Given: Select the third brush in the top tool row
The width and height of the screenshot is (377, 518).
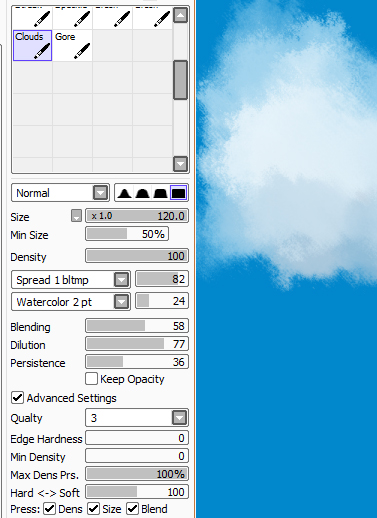Looking at the screenshot, I should [x=112, y=17].
